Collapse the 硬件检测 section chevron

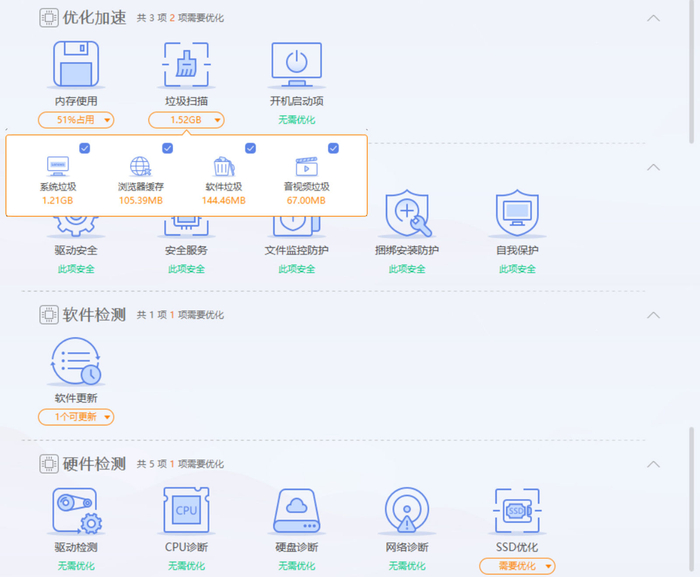[x=654, y=464]
